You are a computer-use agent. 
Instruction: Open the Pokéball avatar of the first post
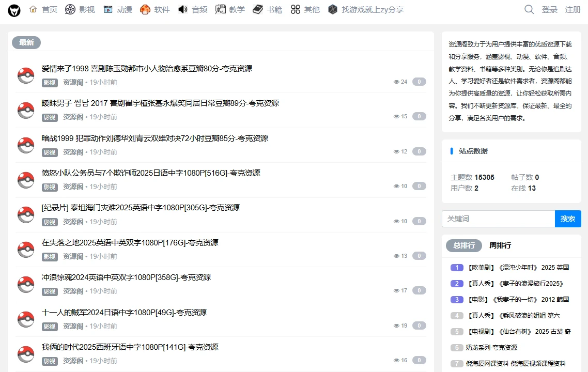tap(25, 75)
